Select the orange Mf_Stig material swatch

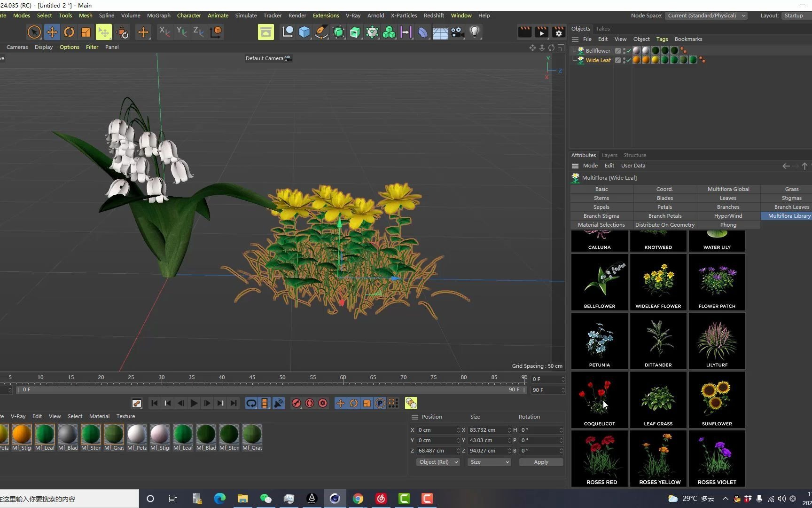(x=22, y=435)
